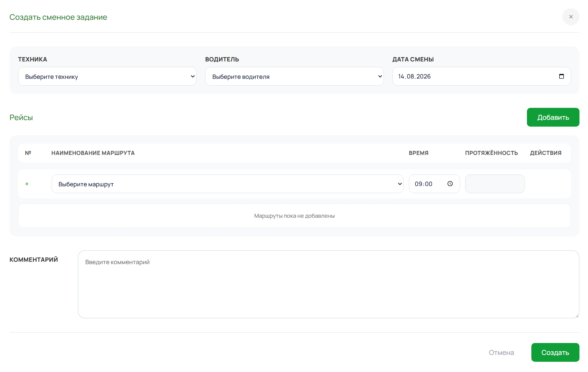This screenshot has width=588, height=372.
Task: Click the shift date field 14.08.2026
Action: (x=481, y=76)
